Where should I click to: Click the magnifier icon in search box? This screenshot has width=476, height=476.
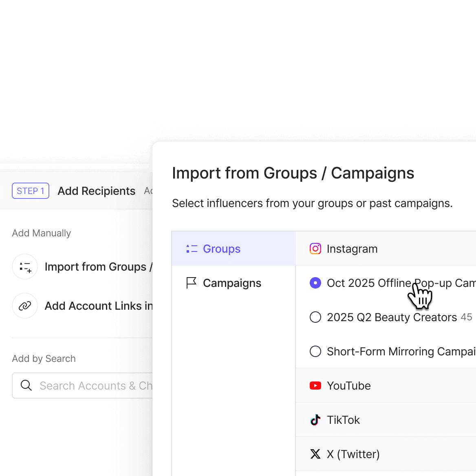[26, 386]
